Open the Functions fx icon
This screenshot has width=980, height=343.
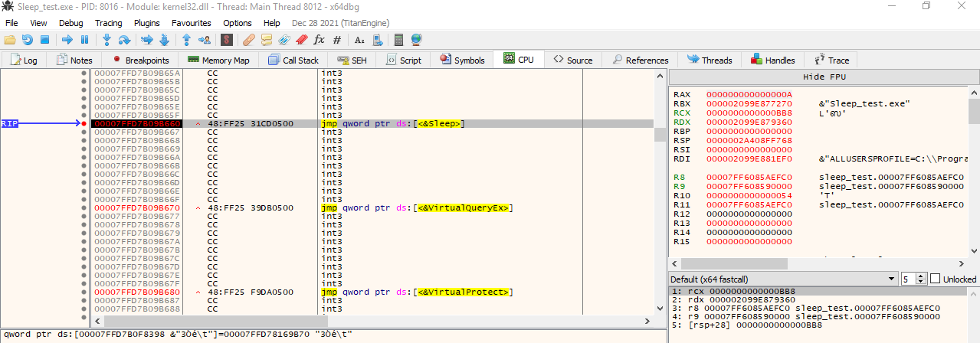click(x=319, y=39)
